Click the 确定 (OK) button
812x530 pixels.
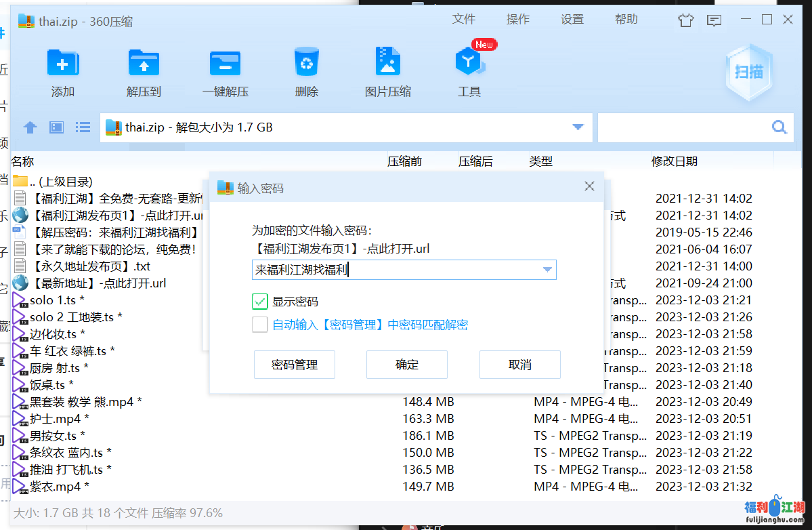coord(406,364)
